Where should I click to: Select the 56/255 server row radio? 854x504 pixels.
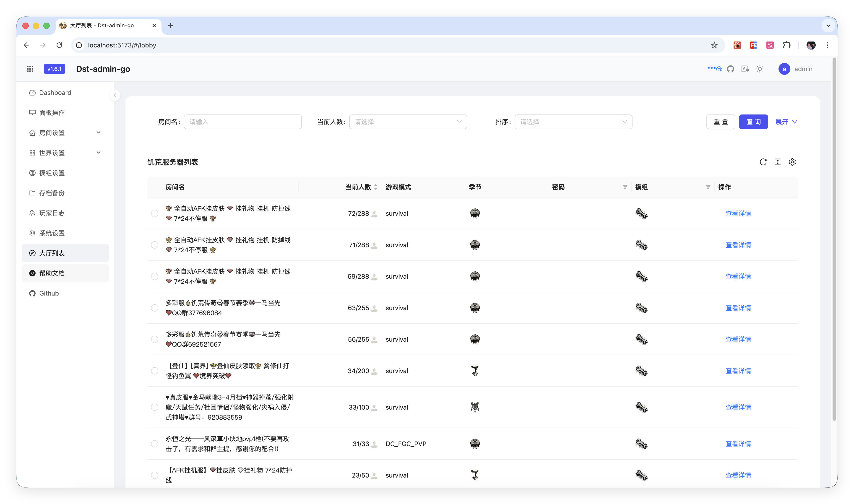pos(155,340)
